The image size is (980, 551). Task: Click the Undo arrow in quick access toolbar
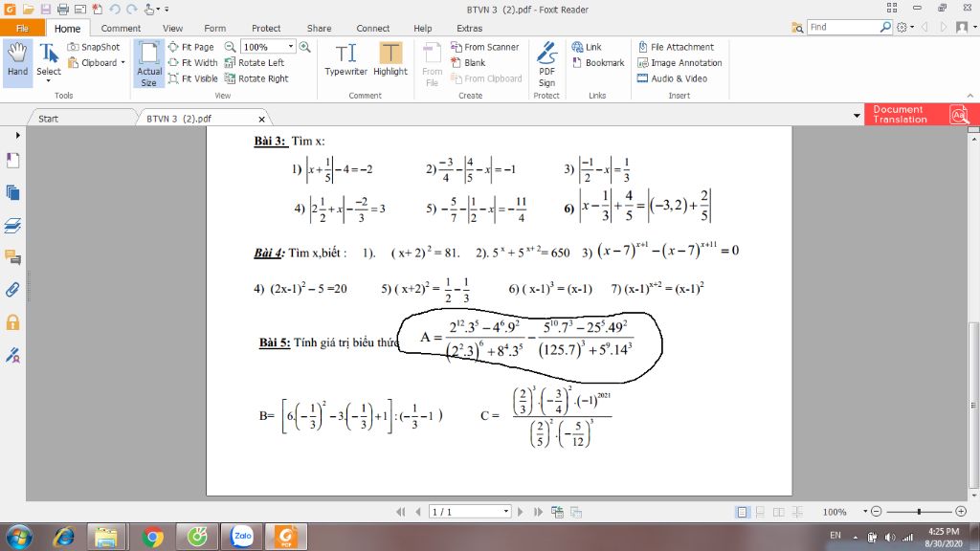point(115,10)
